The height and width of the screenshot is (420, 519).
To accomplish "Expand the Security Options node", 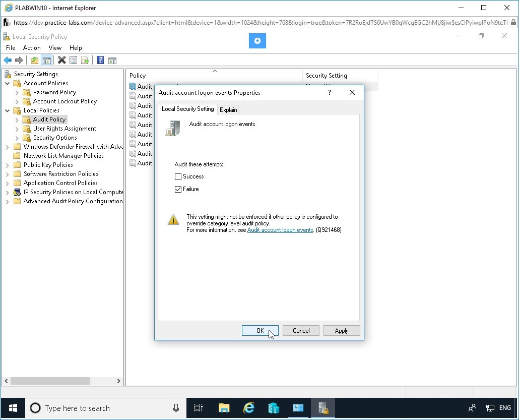I will (x=17, y=138).
